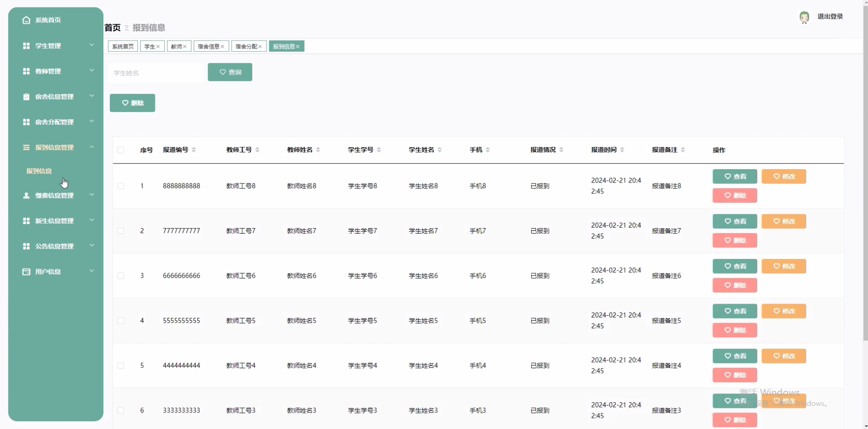
Task: Click the user avatar icon at top right
Action: coord(804,17)
